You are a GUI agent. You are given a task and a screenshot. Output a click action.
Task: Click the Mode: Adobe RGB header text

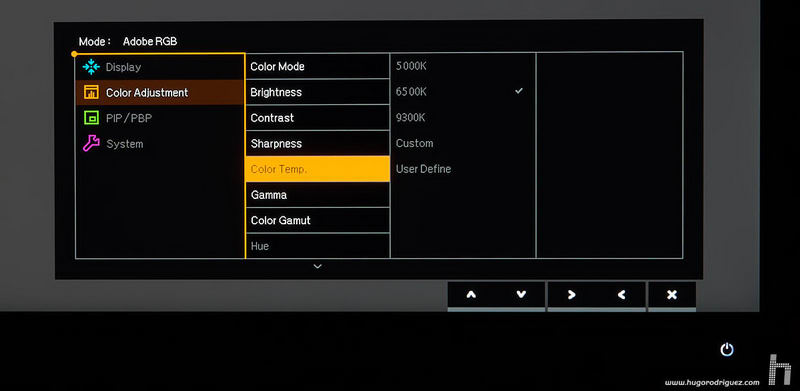(128, 42)
